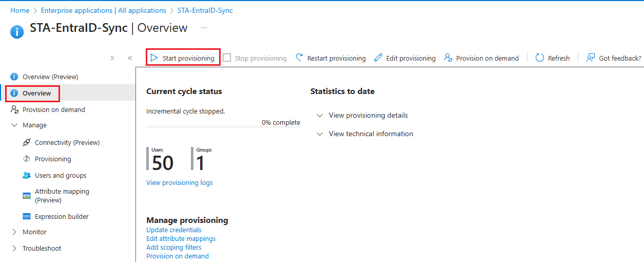Viewport: 644px width, 262px height.
Task: Open Connectivity (Preview) plug icon
Action: click(27, 142)
